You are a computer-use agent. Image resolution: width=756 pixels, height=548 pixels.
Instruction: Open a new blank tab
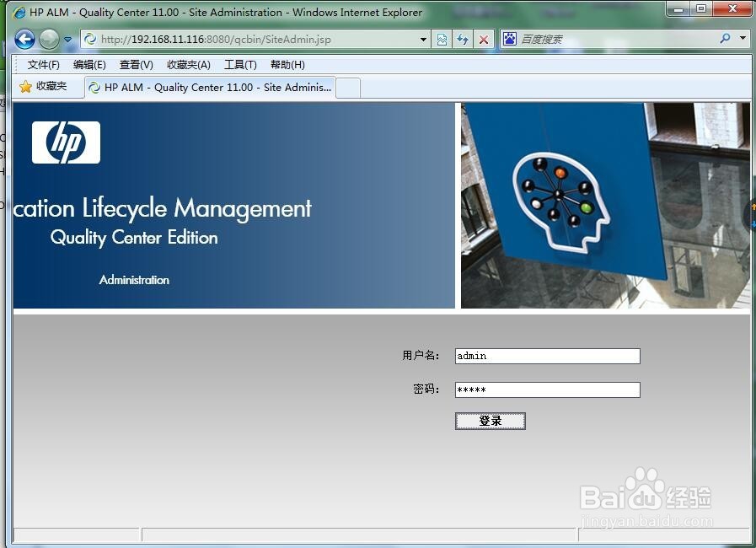pos(348,88)
